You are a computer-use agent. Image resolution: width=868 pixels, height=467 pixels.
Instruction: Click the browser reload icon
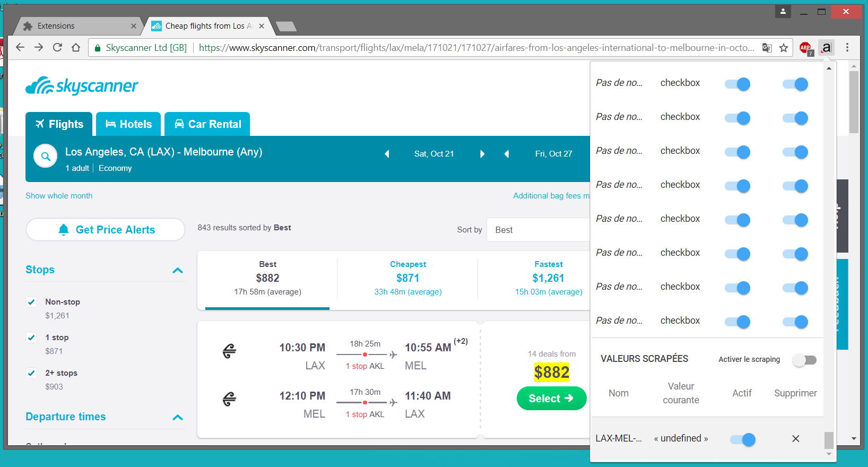tap(57, 48)
